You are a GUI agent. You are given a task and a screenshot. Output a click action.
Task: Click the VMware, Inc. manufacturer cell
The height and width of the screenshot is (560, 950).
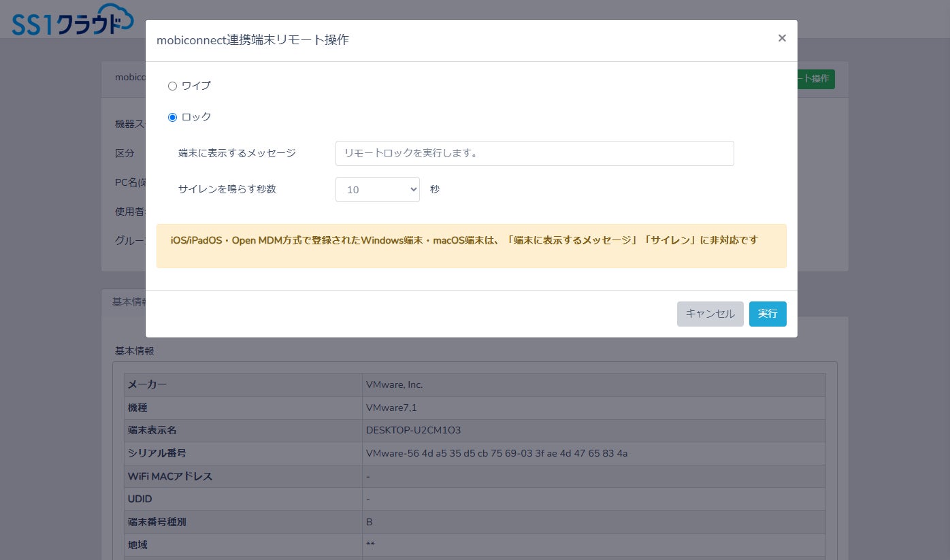click(x=593, y=384)
